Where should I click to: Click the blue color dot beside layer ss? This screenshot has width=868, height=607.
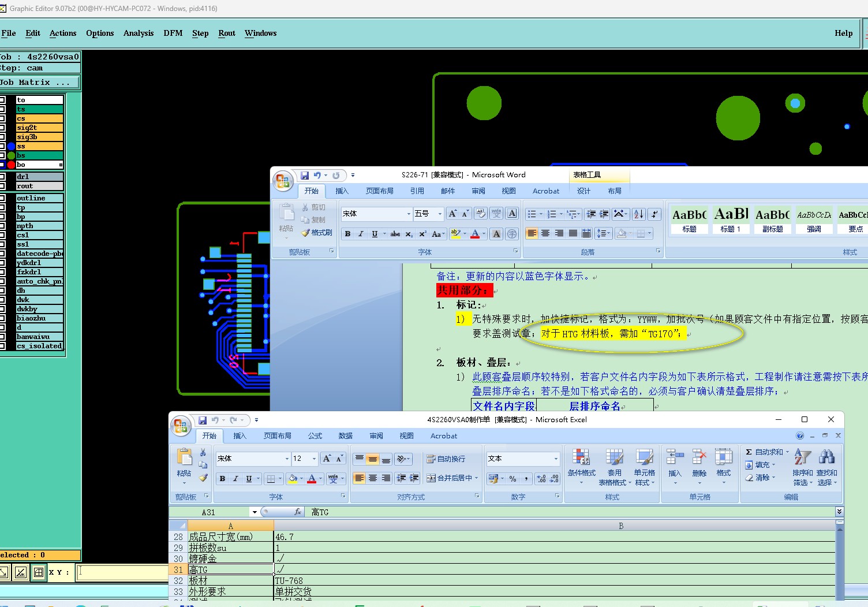coord(11,146)
